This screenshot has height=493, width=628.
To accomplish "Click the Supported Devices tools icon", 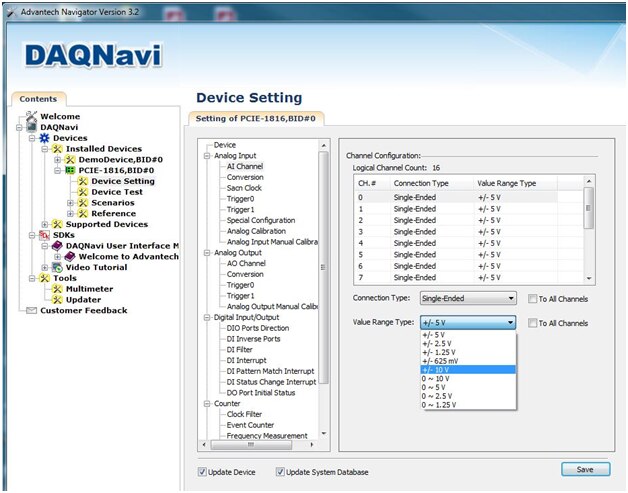I will coord(57,224).
